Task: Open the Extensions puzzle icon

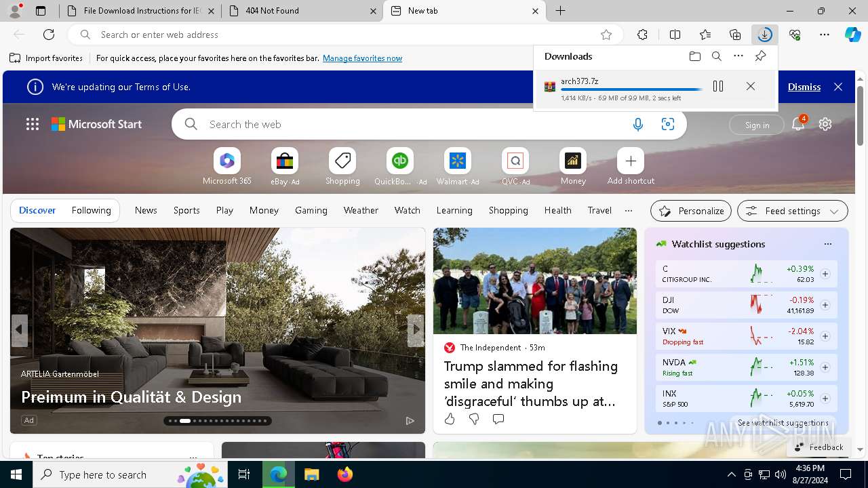Action: [642, 35]
